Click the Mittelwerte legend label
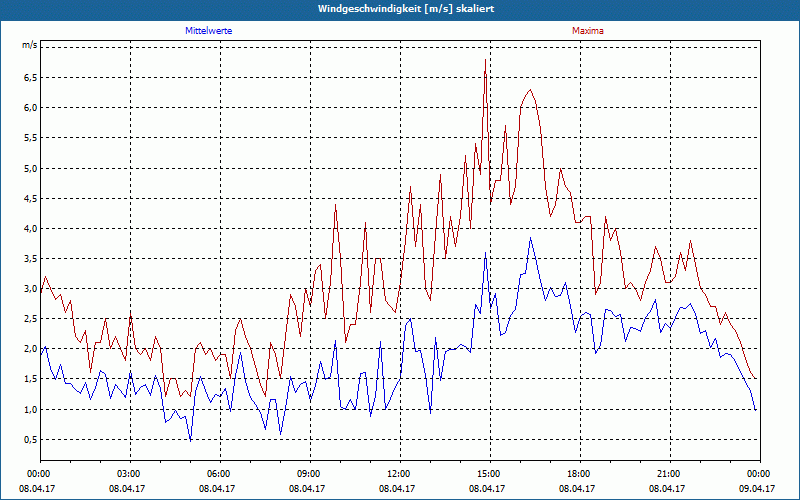800x500 pixels. pyautogui.click(x=208, y=31)
